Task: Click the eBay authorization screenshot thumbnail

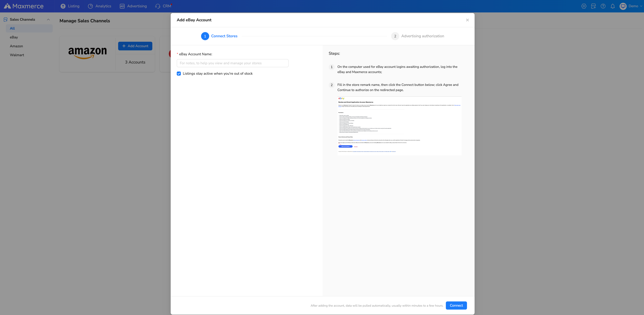Action: click(x=399, y=126)
